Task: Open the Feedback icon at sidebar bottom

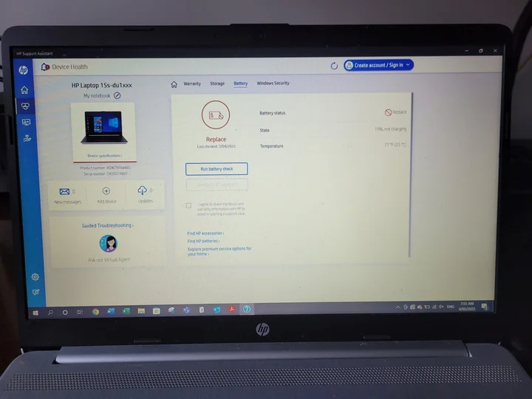Action: [35, 293]
